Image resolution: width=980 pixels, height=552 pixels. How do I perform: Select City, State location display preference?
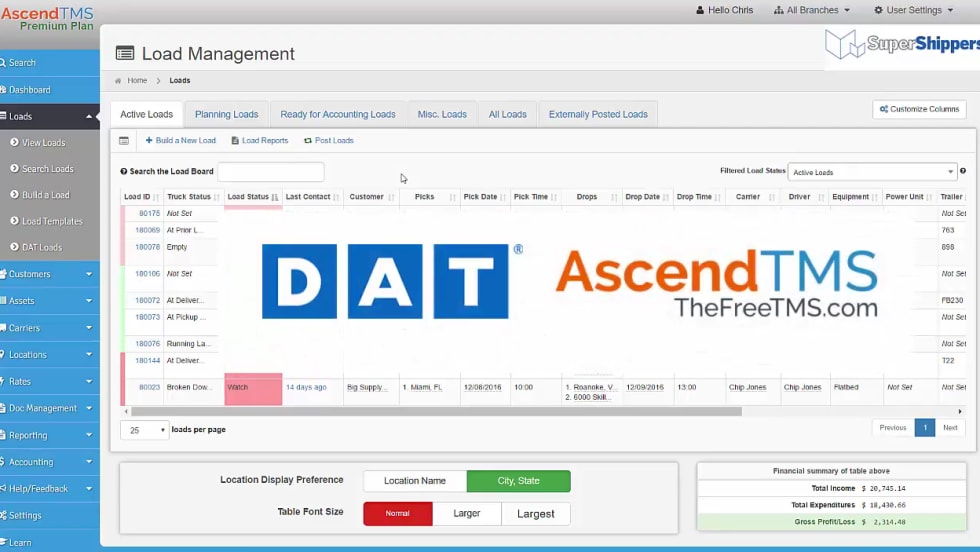tap(518, 481)
